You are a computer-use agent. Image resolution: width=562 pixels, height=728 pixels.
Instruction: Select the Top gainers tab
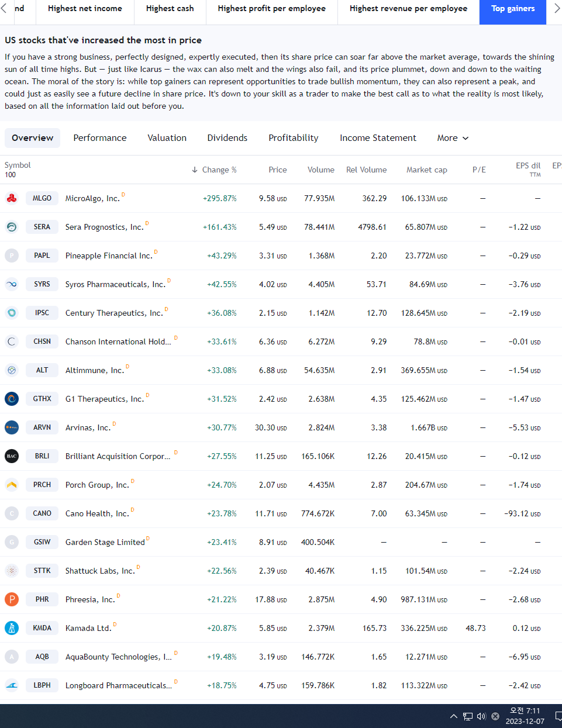click(x=513, y=9)
